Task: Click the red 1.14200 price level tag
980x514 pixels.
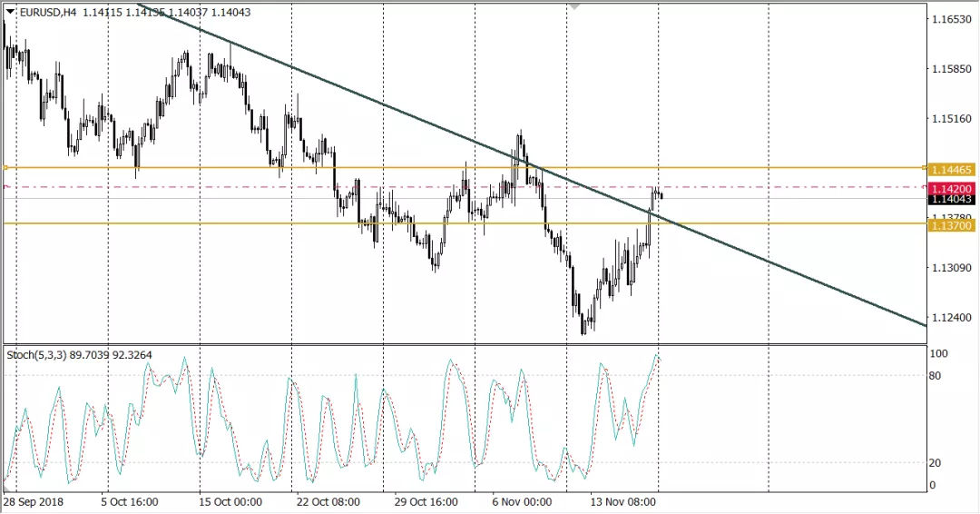Action: pyautogui.click(x=953, y=188)
